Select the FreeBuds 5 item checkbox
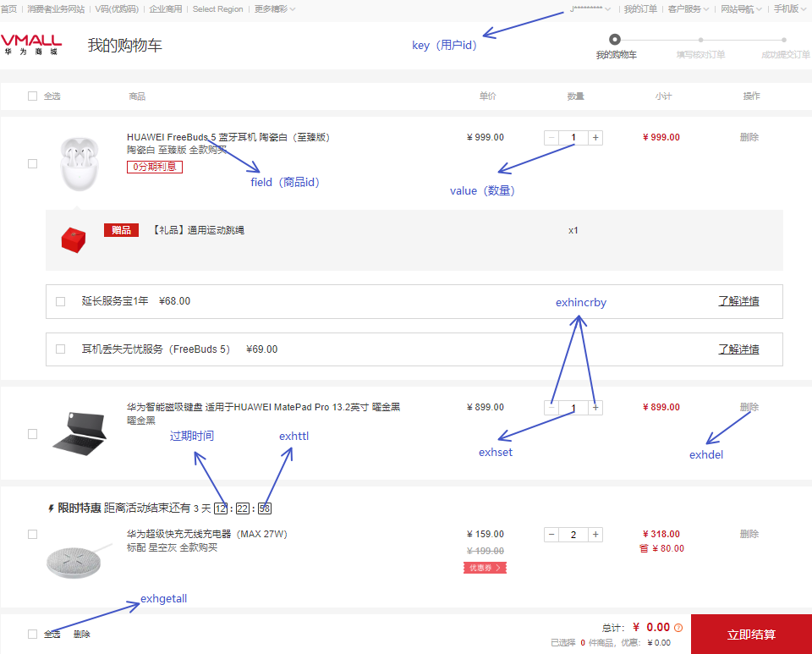Screen dimensions: 812x654 [32, 163]
